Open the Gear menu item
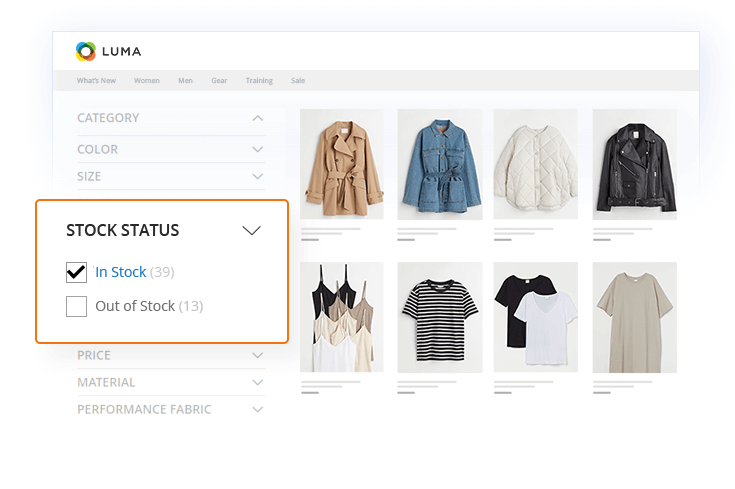This screenshot has height=489, width=735. (218, 81)
